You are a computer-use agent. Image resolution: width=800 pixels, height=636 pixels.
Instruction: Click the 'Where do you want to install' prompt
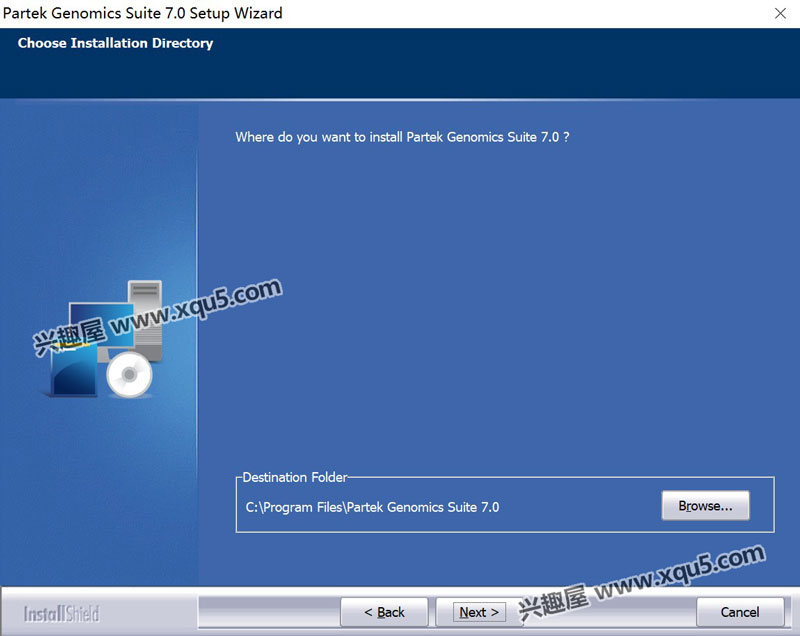click(402, 137)
